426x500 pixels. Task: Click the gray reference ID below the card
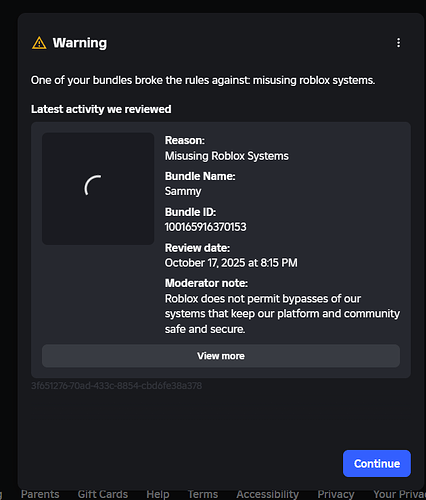pos(116,386)
